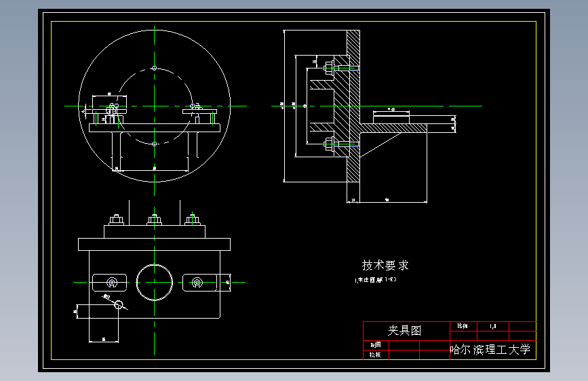The width and height of the screenshot is (588, 381).
Task: Click the 1:1 scale value cell
Action: pos(493,326)
